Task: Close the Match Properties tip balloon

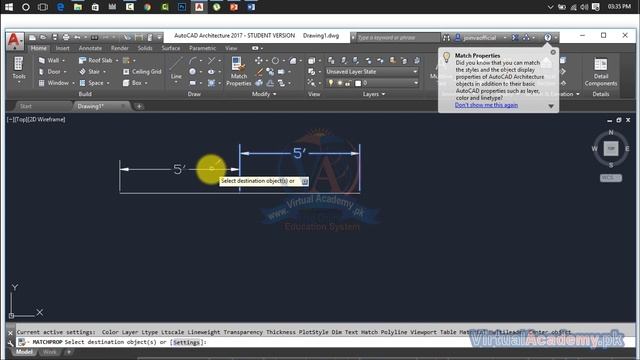Action: coord(553,52)
